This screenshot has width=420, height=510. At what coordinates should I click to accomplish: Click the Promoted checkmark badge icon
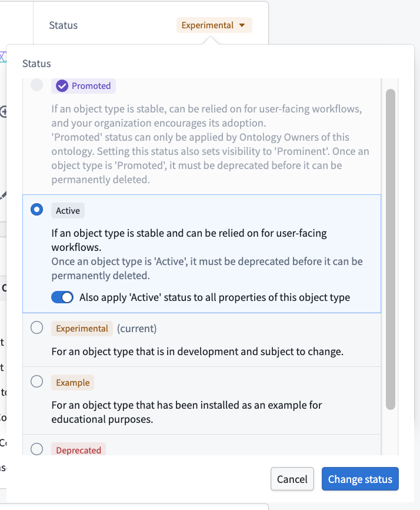click(62, 86)
